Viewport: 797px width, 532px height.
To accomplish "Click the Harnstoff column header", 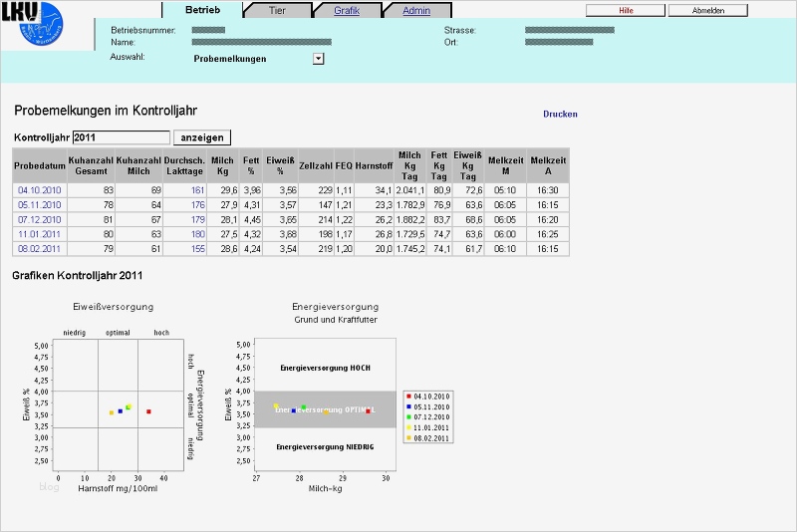I will (x=375, y=166).
